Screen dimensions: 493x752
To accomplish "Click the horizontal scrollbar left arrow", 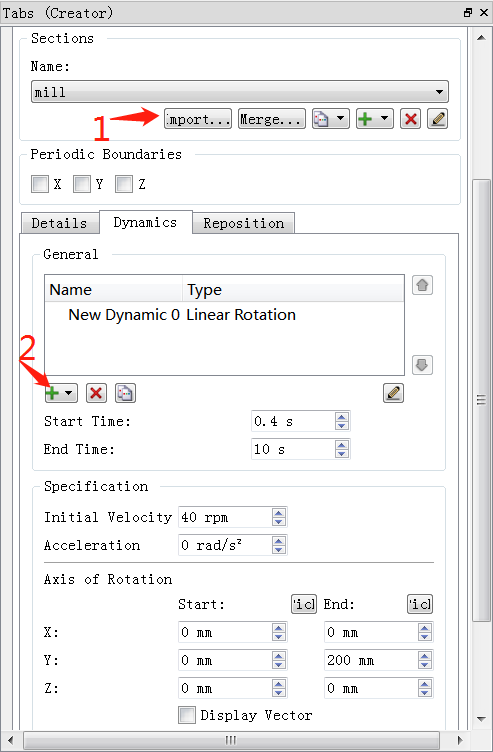I will (12, 740).
